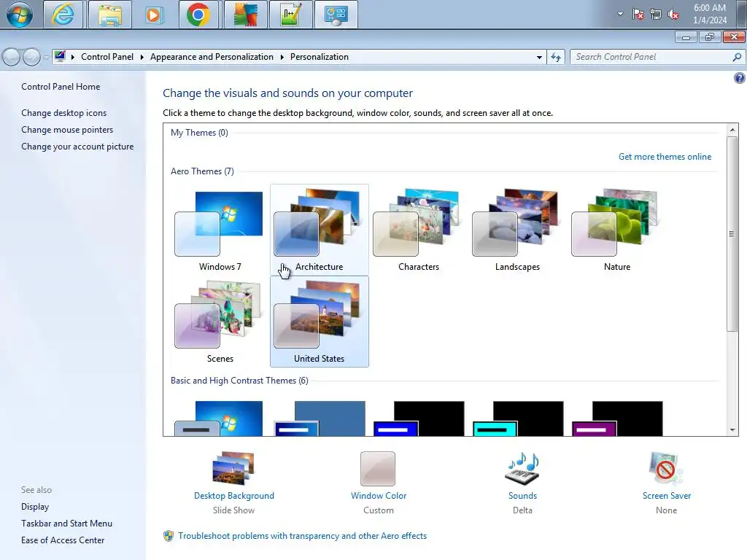Open the address bar history dropdown
Viewport: 747px width, 560px height.
pos(539,57)
